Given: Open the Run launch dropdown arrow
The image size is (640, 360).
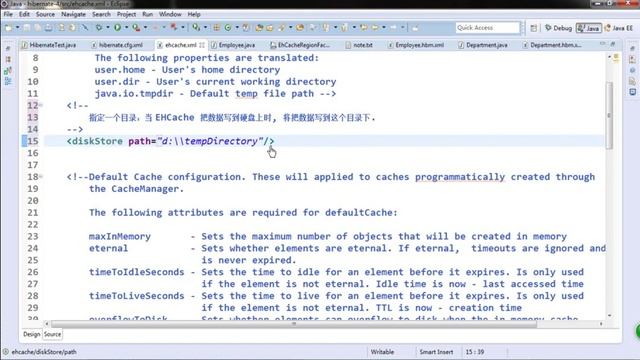Looking at the screenshot, I should [x=126, y=28].
